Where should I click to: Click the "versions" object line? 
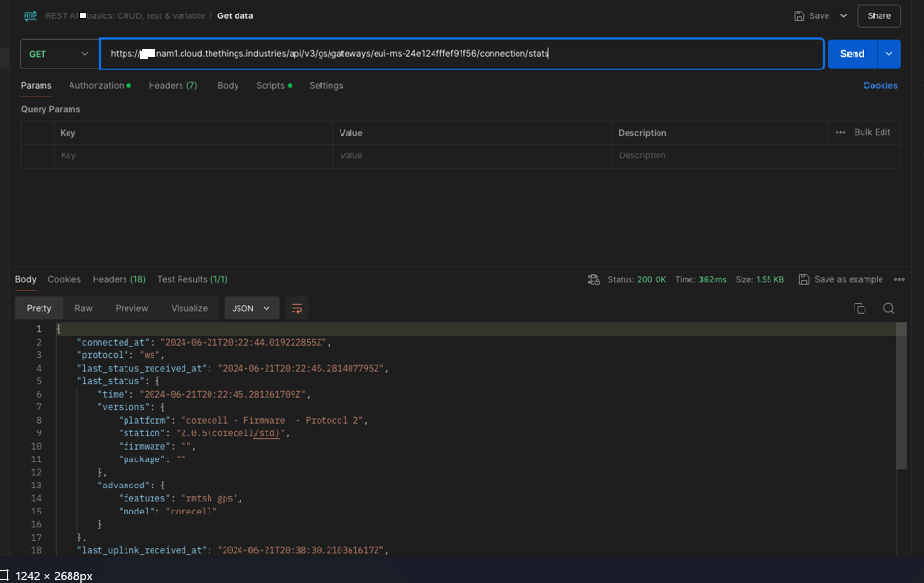pyautogui.click(x=131, y=407)
